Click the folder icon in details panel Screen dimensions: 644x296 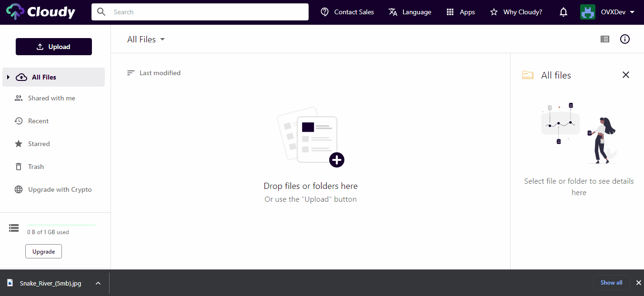pyautogui.click(x=528, y=75)
